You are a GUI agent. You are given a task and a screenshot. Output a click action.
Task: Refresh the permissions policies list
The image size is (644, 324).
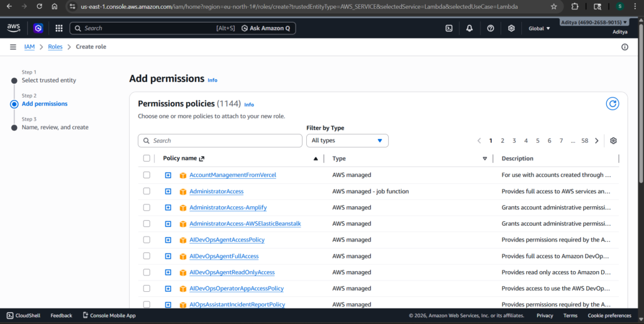coord(612,104)
